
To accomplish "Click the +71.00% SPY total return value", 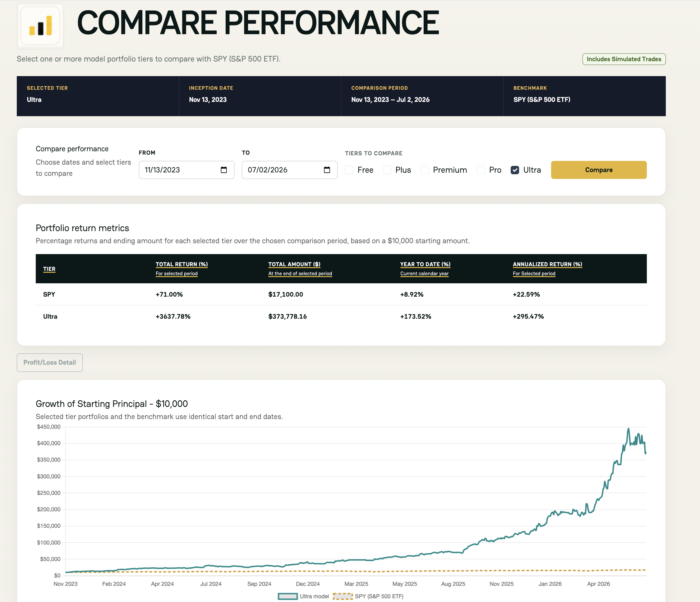I will [169, 294].
